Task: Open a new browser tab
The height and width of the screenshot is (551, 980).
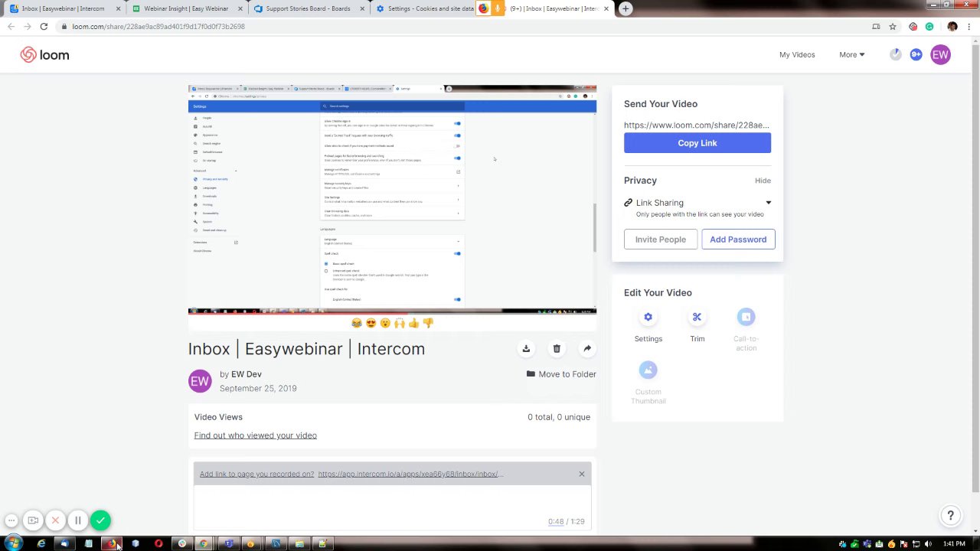Action: (626, 8)
